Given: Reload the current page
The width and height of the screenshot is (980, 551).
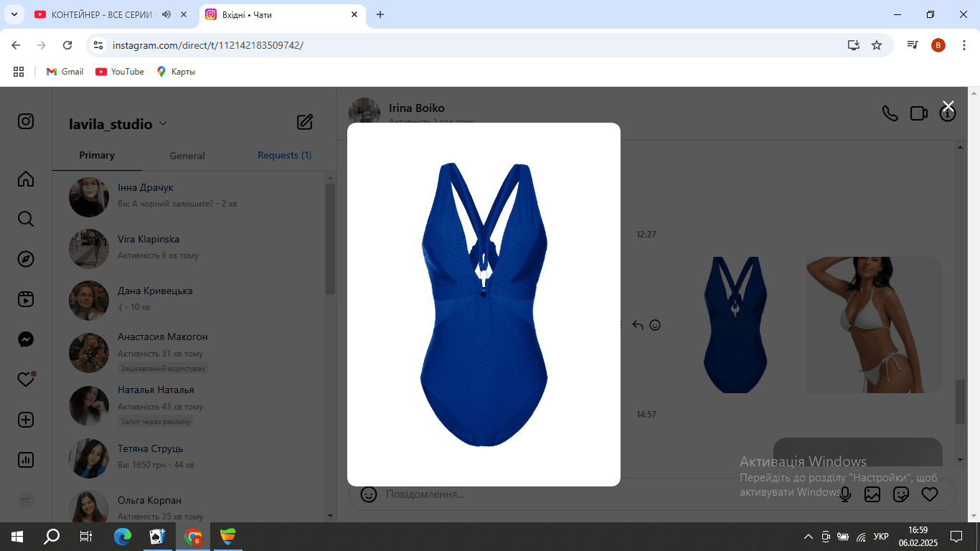Looking at the screenshot, I should point(67,45).
